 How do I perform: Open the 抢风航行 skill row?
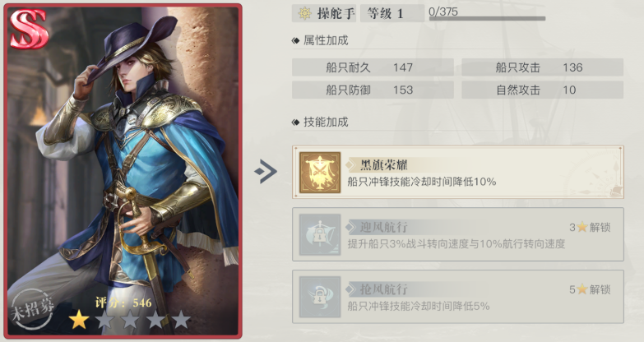coord(458,297)
